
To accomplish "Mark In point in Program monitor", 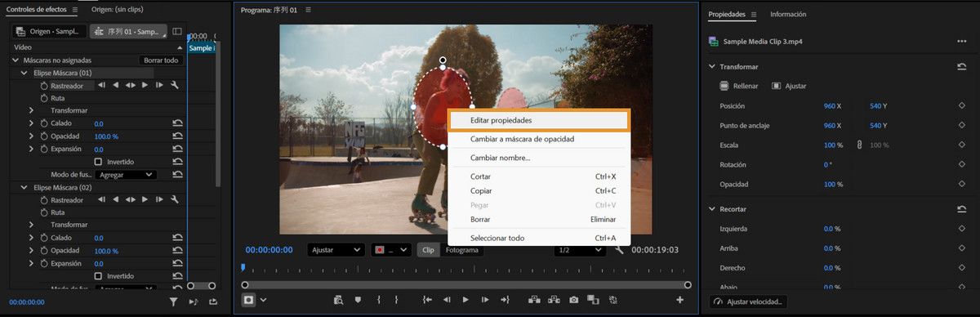I will 379,300.
